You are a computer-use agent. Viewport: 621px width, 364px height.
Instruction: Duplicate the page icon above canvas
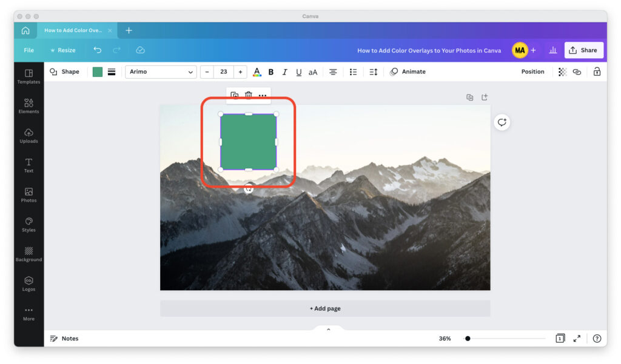coord(470,98)
